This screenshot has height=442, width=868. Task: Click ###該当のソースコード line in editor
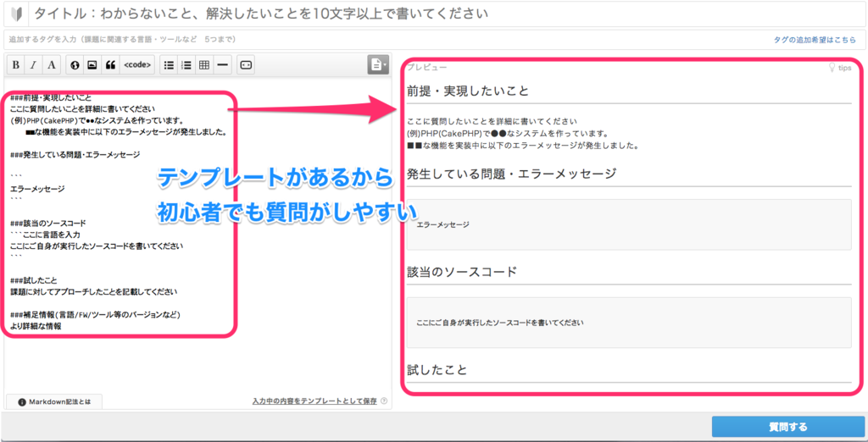(48, 224)
